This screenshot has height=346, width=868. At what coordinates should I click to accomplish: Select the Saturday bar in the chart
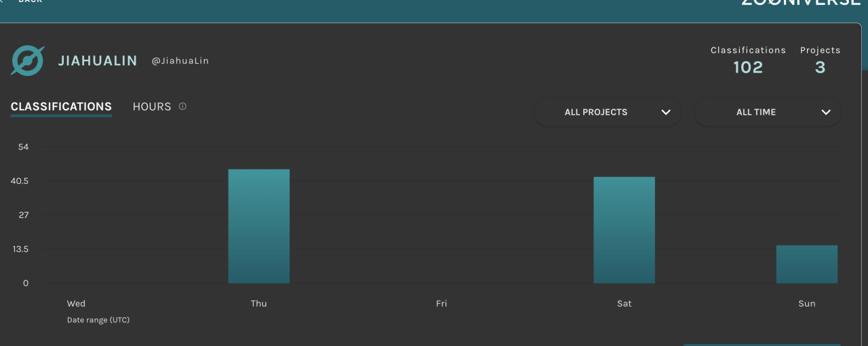[624, 230]
